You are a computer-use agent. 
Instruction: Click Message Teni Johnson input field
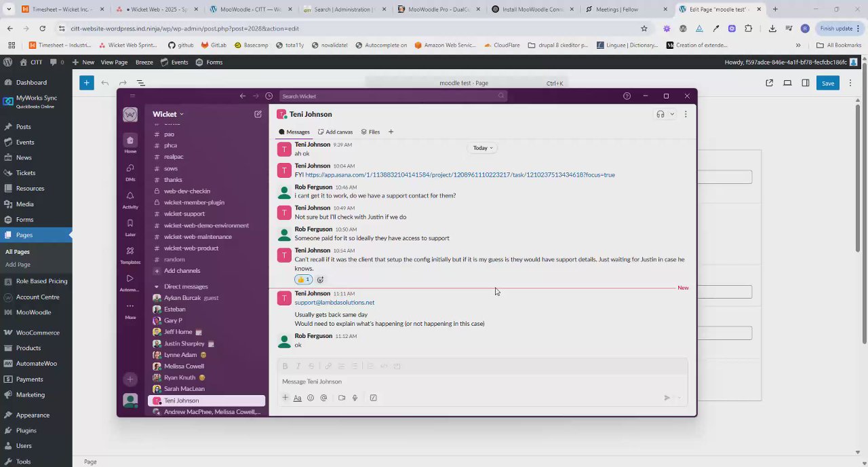482,381
